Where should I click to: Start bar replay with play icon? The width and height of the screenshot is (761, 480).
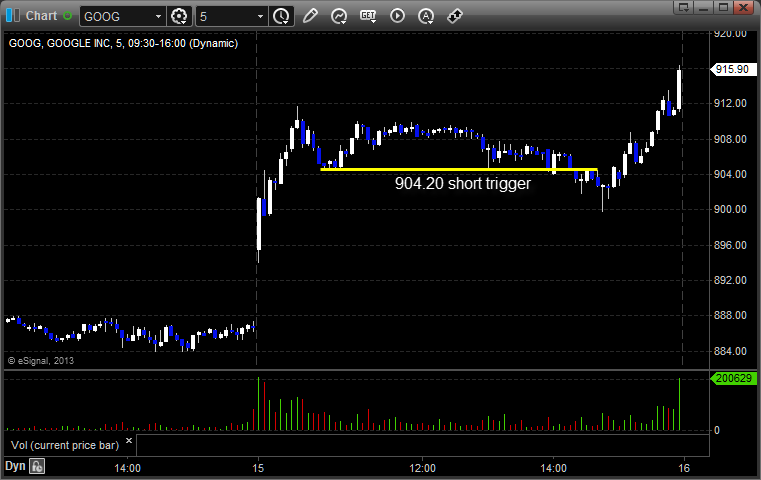[x=397, y=16]
